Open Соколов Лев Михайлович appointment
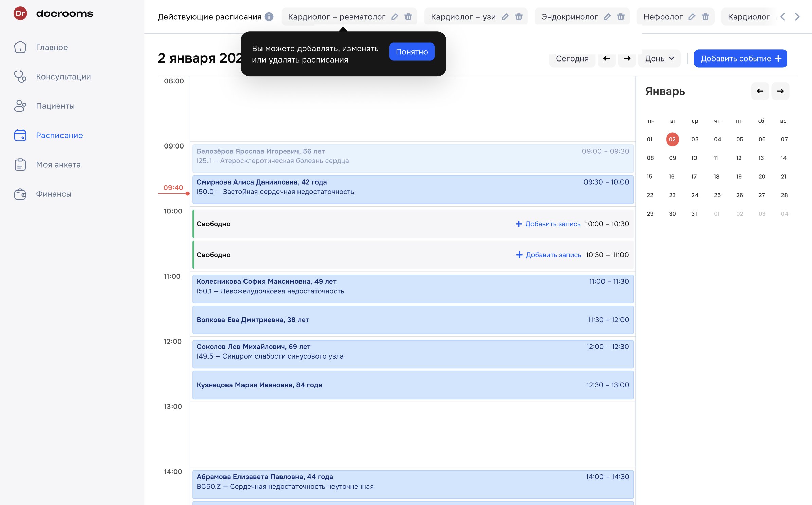The image size is (812, 505). tap(413, 354)
